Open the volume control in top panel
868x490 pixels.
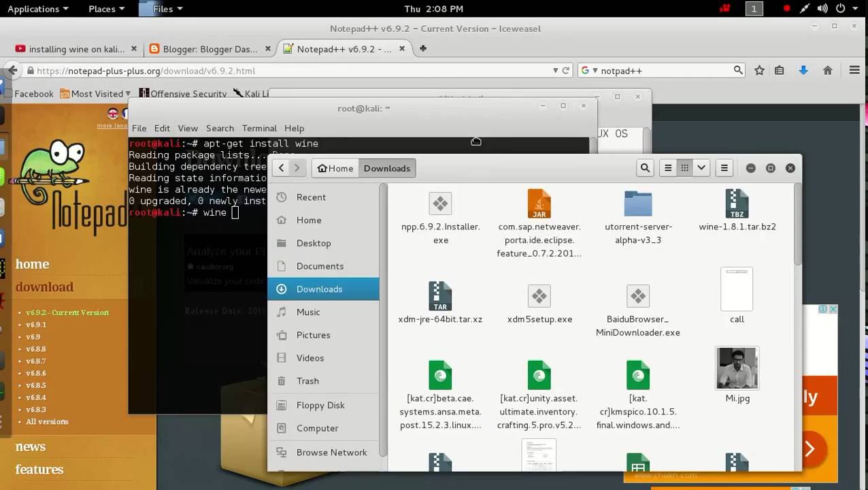click(822, 9)
